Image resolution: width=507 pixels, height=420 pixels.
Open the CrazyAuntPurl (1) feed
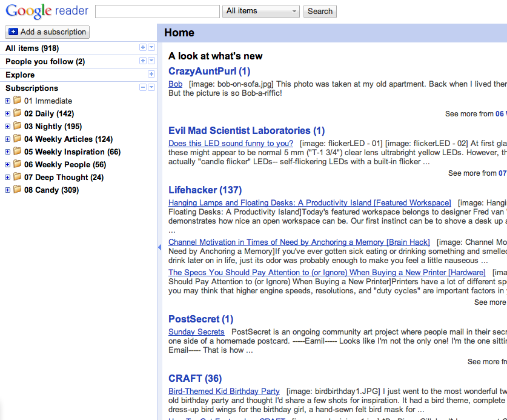click(x=209, y=71)
